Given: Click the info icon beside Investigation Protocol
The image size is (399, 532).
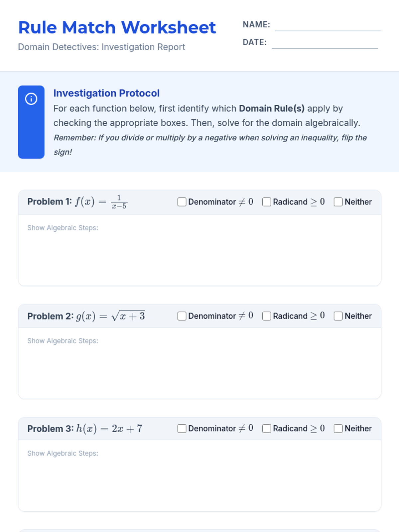Looking at the screenshot, I should click(x=31, y=99).
